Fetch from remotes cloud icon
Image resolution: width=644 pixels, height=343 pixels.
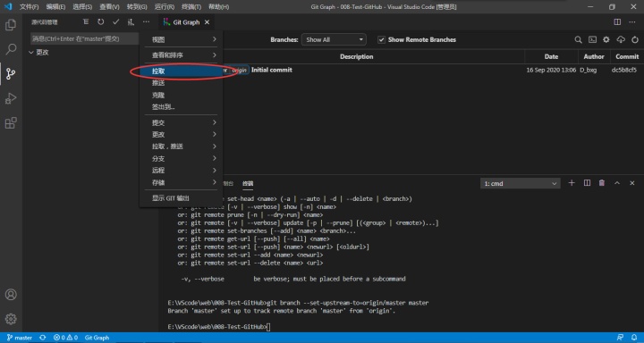[621, 40]
